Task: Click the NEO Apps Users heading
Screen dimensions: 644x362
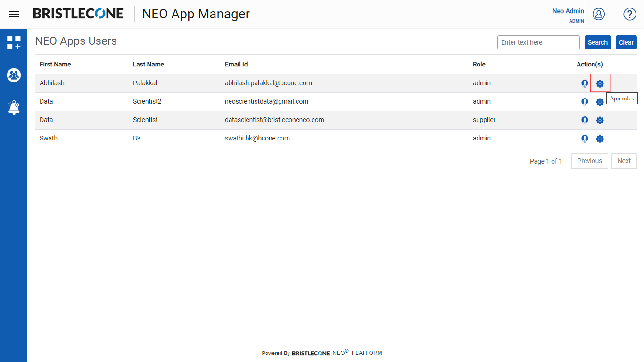Action: coord(76,41)
